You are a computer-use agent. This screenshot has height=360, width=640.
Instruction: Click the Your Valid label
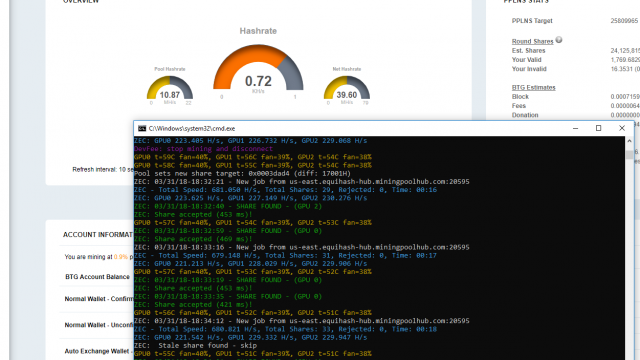pos(527,60)
